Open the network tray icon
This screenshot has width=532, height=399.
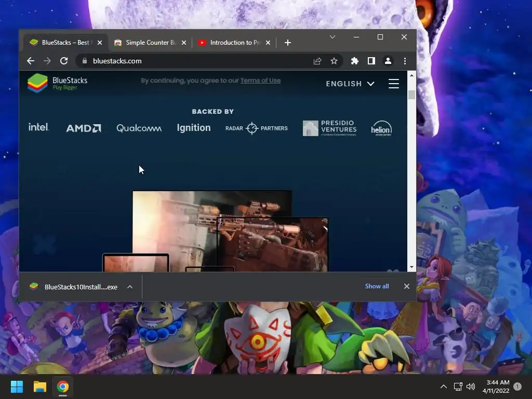(458, 387)
